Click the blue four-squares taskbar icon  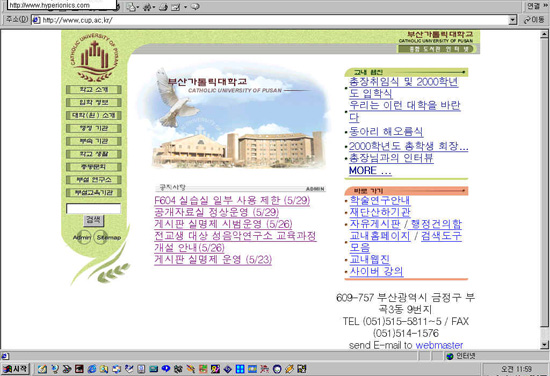[240, 369]
